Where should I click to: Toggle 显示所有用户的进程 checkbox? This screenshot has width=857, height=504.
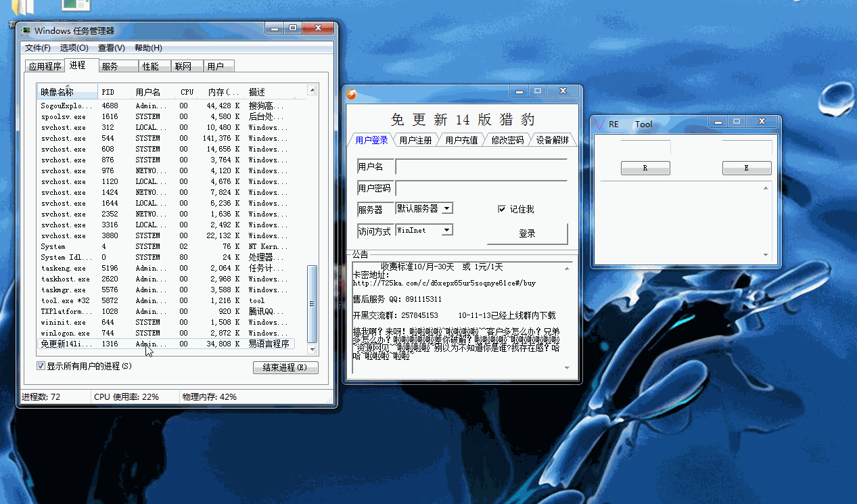point(41,366)
